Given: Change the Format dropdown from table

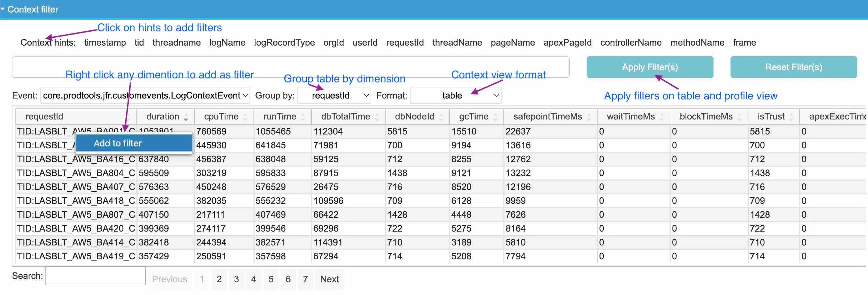Looking at the screenshot, I should (x=456, y=95).
